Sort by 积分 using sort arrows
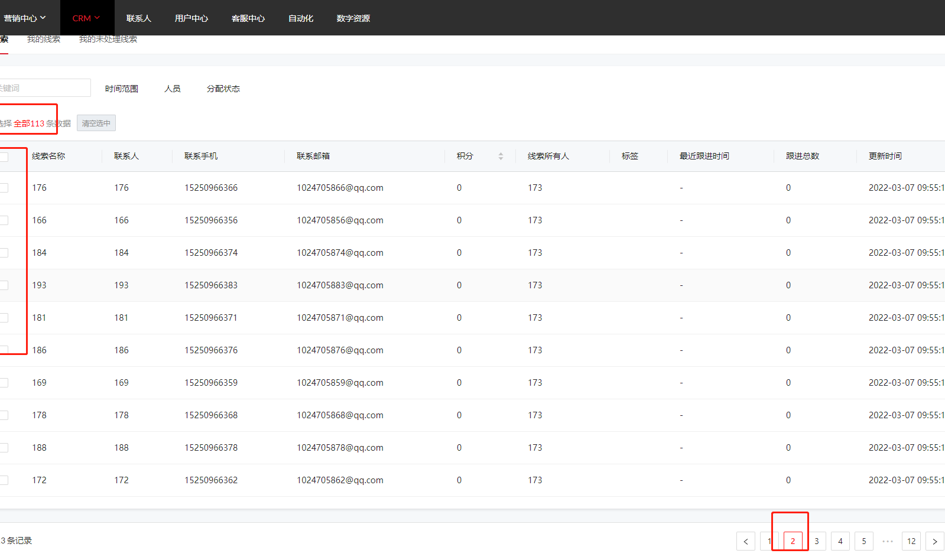 point(501,156)
